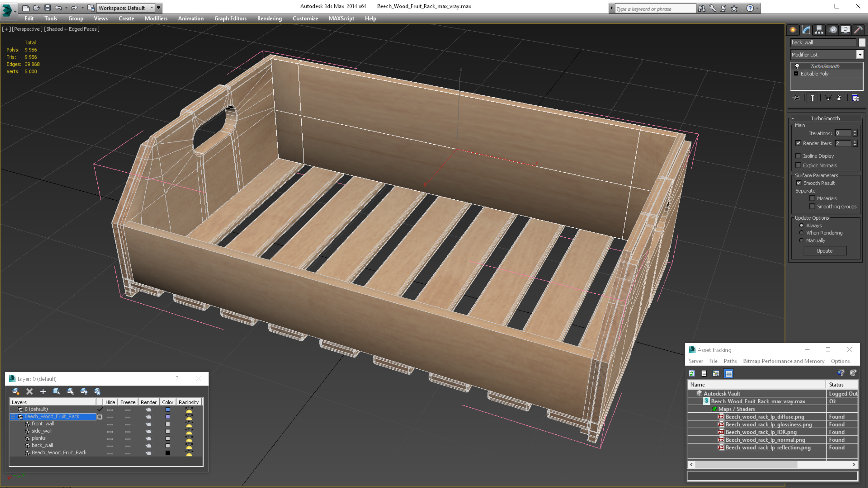Click Delete layer X icon
This screenshot has height=488, width=868.
(x=30, y=391)
